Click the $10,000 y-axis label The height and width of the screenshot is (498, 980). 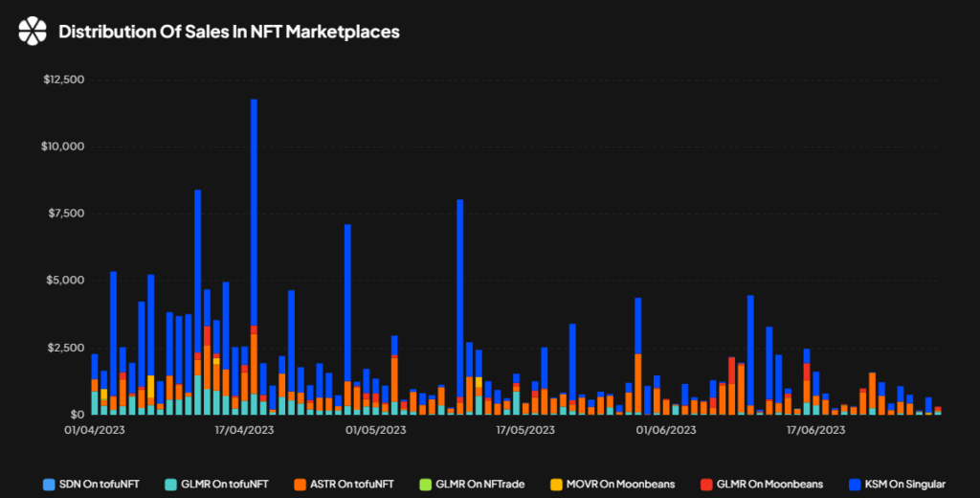(62, 147)
